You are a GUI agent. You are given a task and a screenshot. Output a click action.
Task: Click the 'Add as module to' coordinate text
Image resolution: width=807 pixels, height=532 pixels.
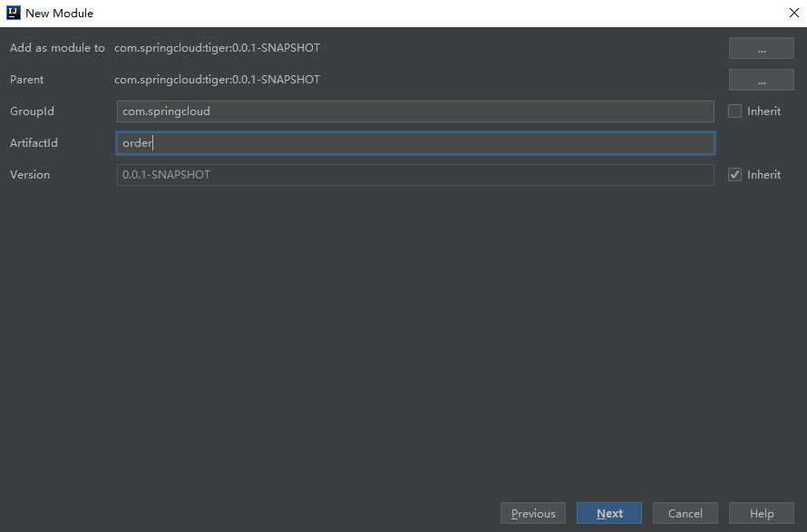(217, 47)
